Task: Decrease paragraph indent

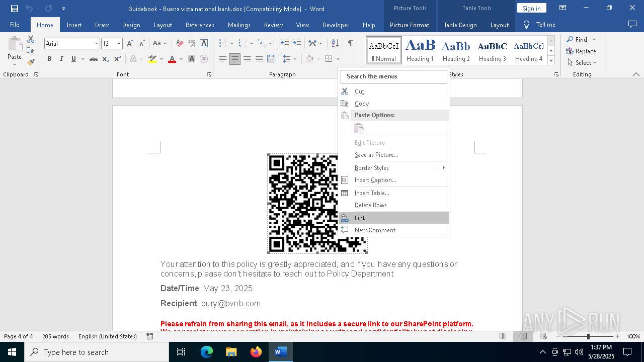Action: pos(285,44)
